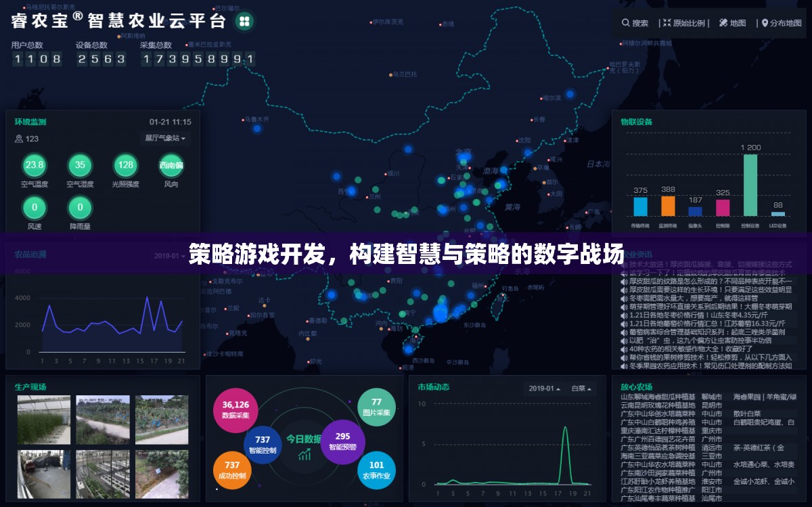Screen dimensions: 812x507
Task: Open 2019-01 dropdown in 农品追溯 panel
Action: point(168,256)
